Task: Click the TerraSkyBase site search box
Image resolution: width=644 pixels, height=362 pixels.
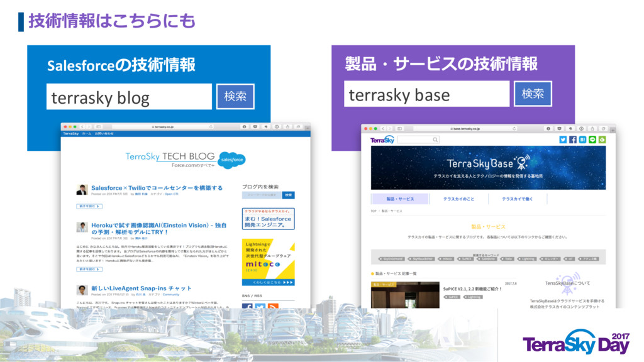Action: (x=418, y=140)
